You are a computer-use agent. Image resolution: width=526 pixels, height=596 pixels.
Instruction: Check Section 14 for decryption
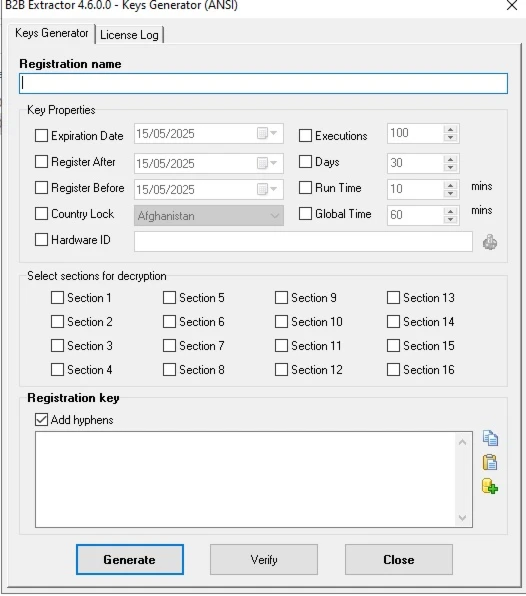pos(393,322)
